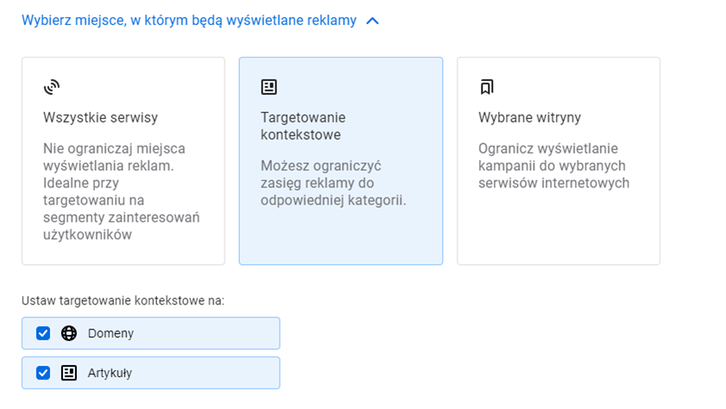Click the 'Domeny' label text
726x409 pixels.
click(x=110, y=333)
